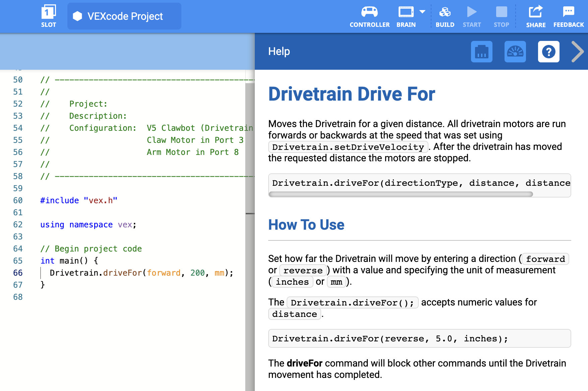The height and width of the screenshot is (391, 588).
Task: Toggle the Help question mark panel
Action: (548, 52)
